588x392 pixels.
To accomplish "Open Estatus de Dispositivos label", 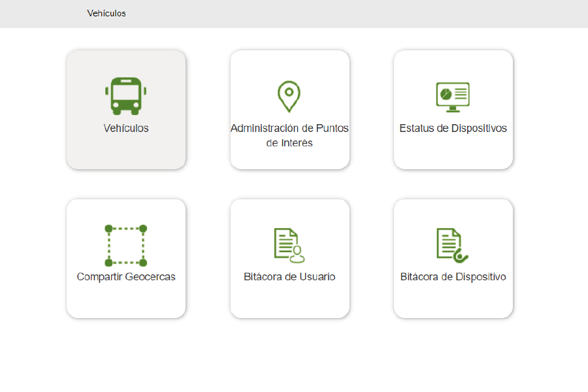I will tap(453, 128).
